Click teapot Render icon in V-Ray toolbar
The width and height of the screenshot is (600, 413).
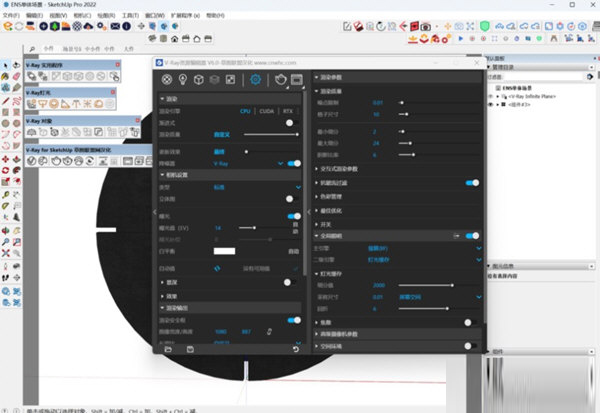click(56, 161)
